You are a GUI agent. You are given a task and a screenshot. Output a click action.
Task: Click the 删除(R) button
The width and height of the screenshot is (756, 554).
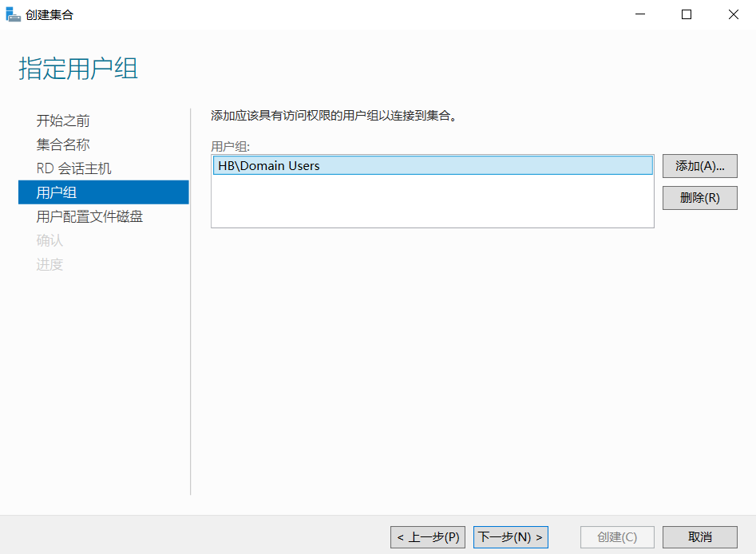pos(699,198)
